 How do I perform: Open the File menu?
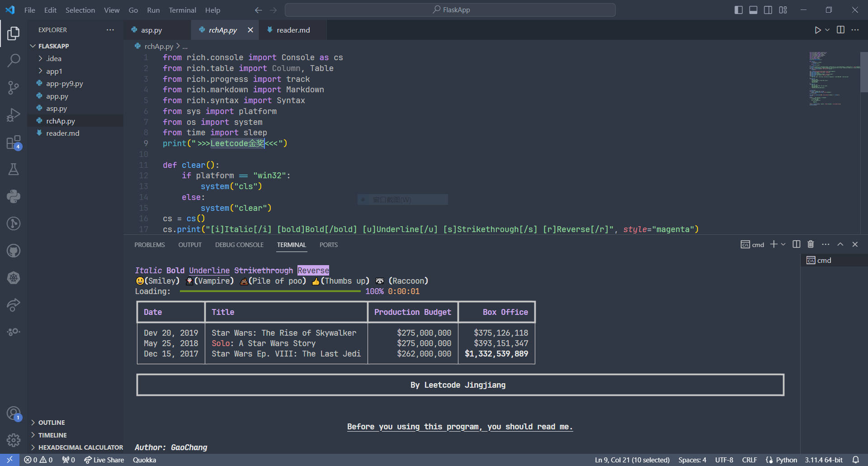30,10
